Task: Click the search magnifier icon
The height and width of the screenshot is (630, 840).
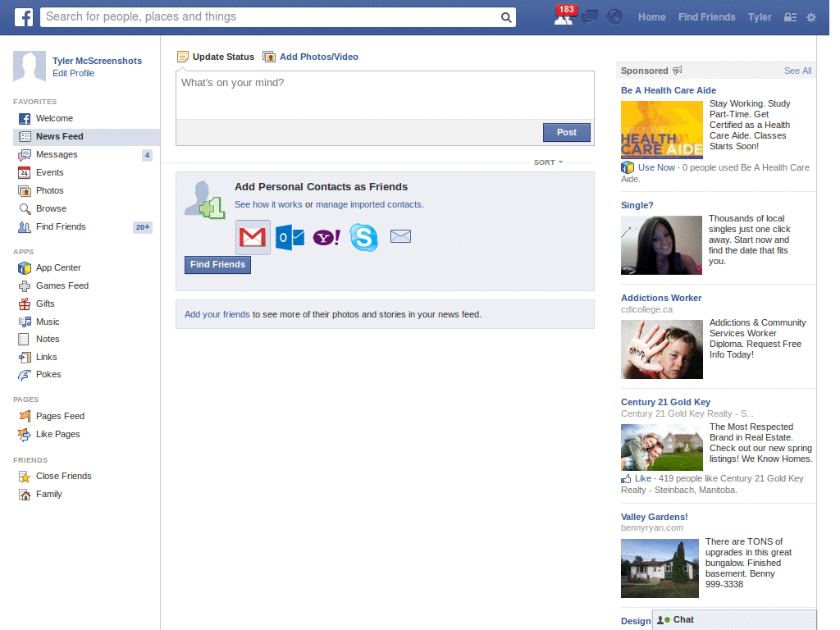Action: (x=505, y=18)
